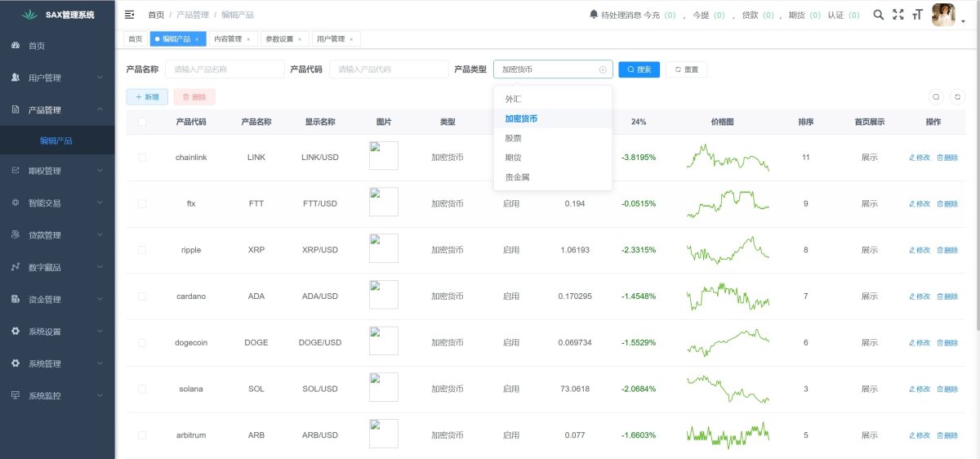Click the 产品类型 combo box
The height and width of the screenshot is (459, 980).
tap(553, 69)
